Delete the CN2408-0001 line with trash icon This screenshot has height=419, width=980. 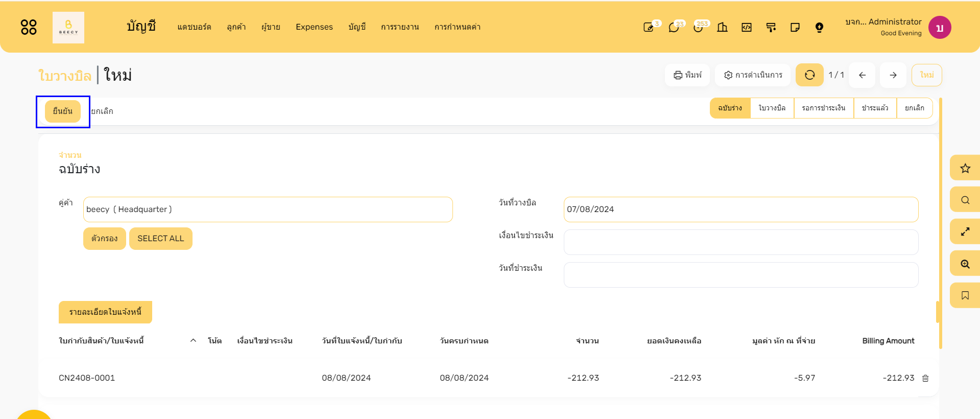click(x=925, y=378)
